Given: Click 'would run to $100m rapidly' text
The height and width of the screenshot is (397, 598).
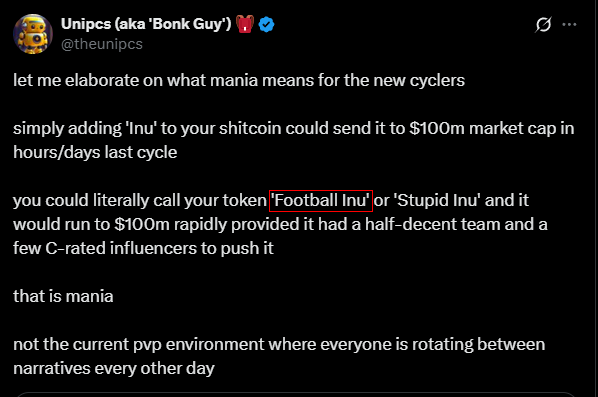Looking at the screenshot, I should coord(120,224).
